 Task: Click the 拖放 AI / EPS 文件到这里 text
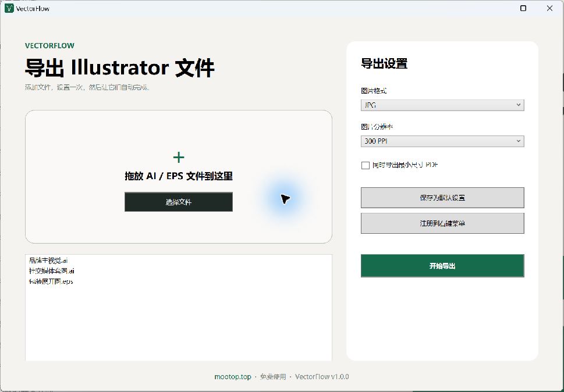[179, 176]
